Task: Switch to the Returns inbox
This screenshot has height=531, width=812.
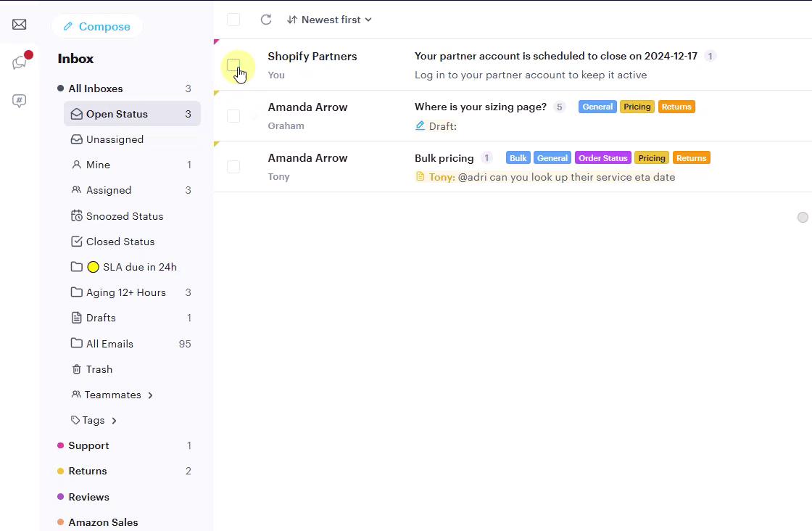Action: click(x=88, y=471)
